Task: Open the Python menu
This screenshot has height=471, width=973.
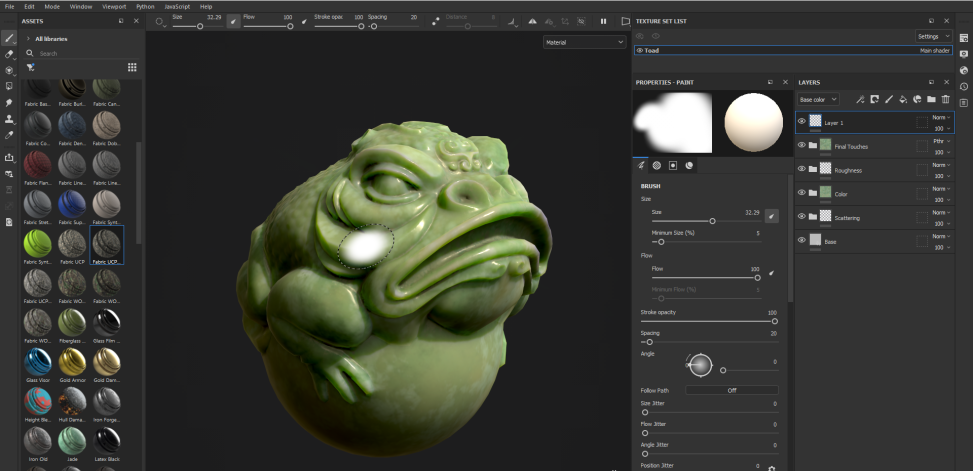Action: [145, 6]
